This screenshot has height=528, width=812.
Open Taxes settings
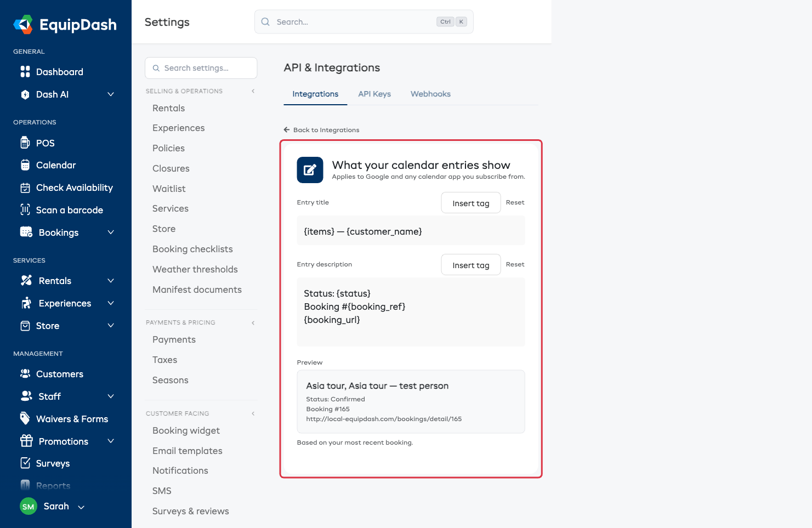[164, 360]
